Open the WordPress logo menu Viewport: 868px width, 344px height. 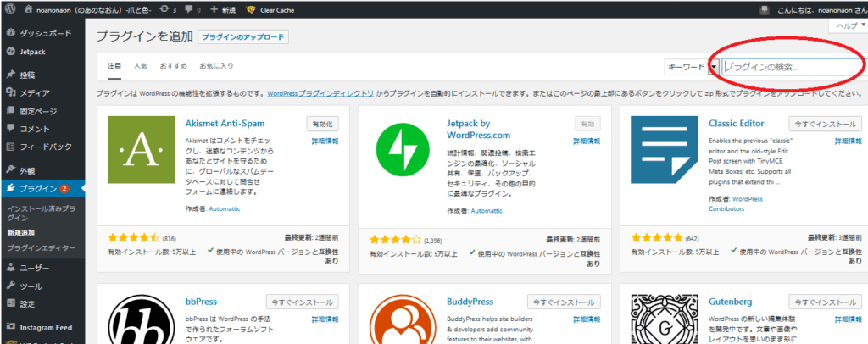click(11, 10)
